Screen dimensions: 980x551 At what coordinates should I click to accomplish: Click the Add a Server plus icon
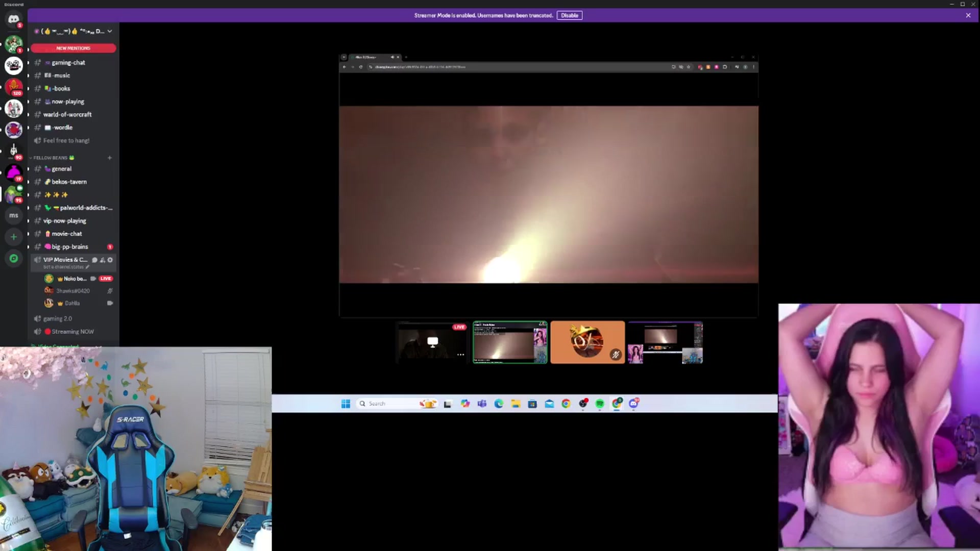click(x=14, y=237)
